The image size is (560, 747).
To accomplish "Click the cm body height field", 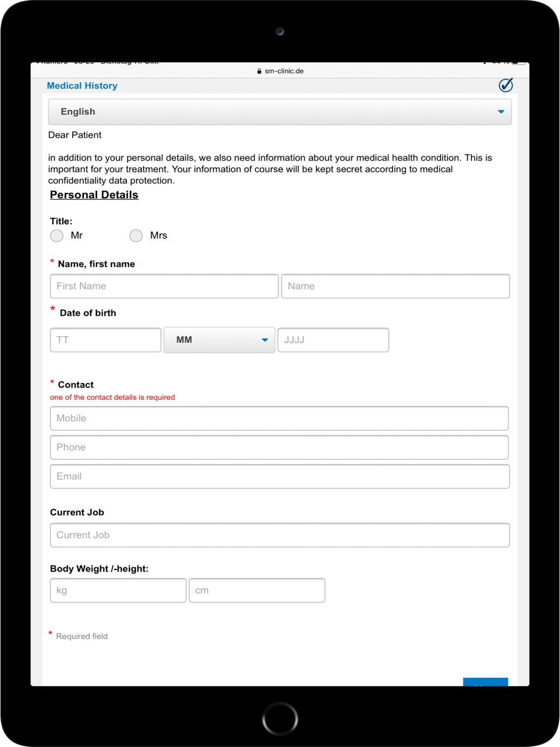I will pos(257,590).
